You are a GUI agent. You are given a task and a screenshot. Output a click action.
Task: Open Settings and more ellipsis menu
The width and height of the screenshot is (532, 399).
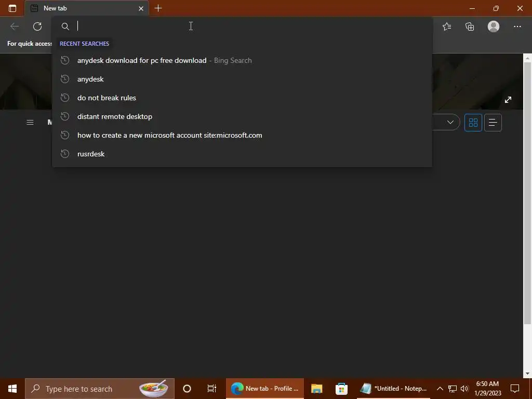(x=517, y=26)
